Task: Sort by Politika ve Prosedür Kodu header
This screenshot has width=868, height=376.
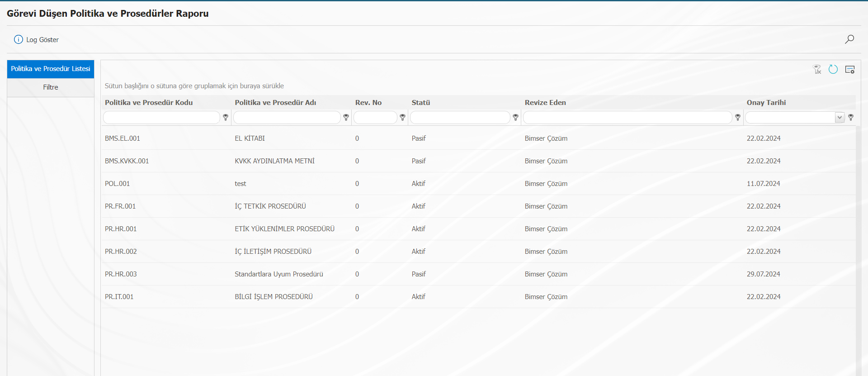Action: click(x=149, y=102)
